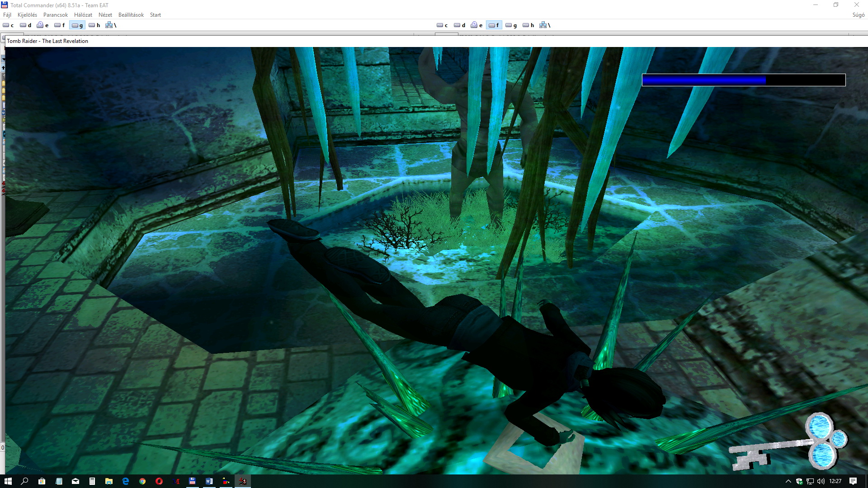Click the blue air meter bar
This screenshot has width=868, height=488.
(x=743, y=80)
